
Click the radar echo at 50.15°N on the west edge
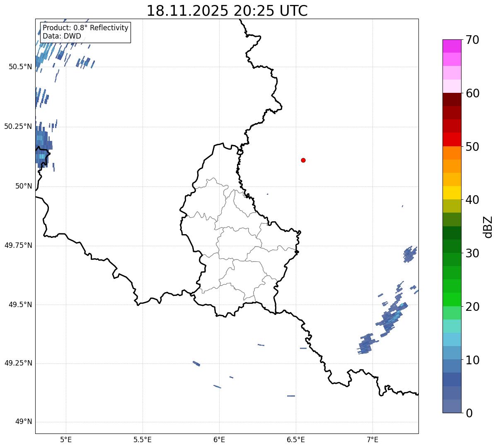43,145
